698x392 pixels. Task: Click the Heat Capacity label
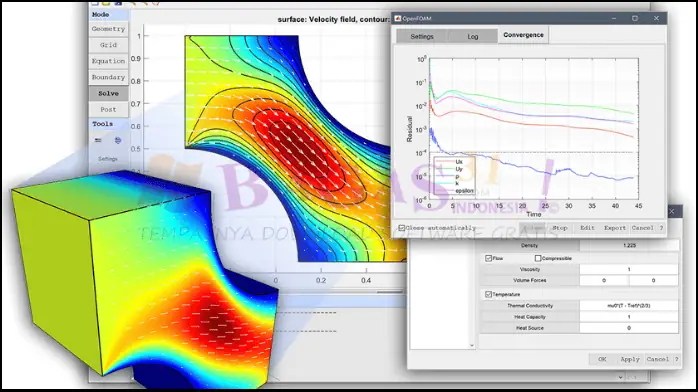530,317
